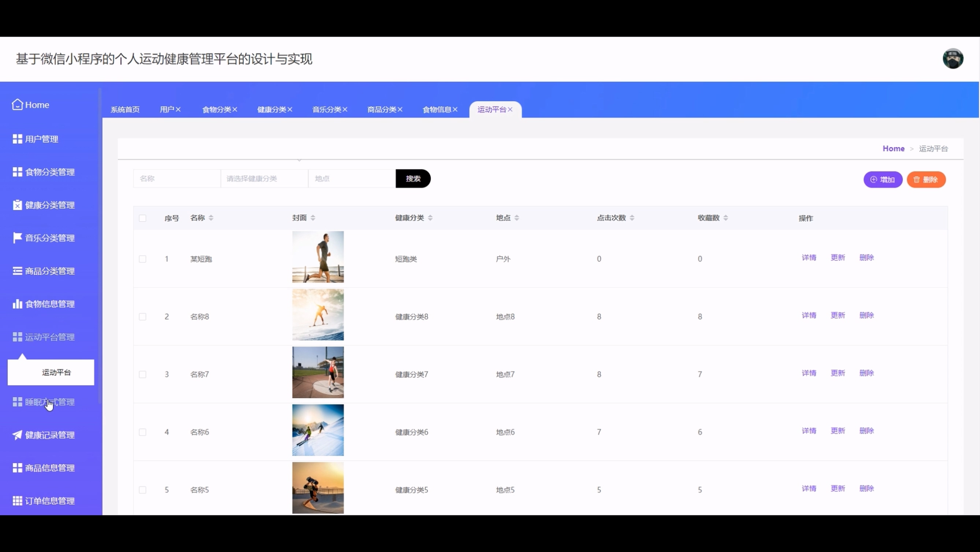
Task: Close the 食物信息 tab
Action: coord(455,109)
